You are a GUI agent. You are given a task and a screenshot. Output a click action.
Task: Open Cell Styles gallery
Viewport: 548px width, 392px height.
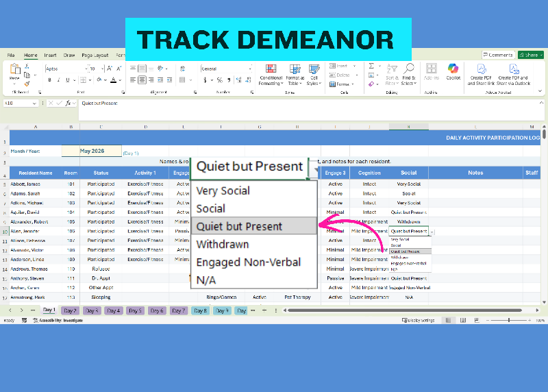click(x=314, y=75)
